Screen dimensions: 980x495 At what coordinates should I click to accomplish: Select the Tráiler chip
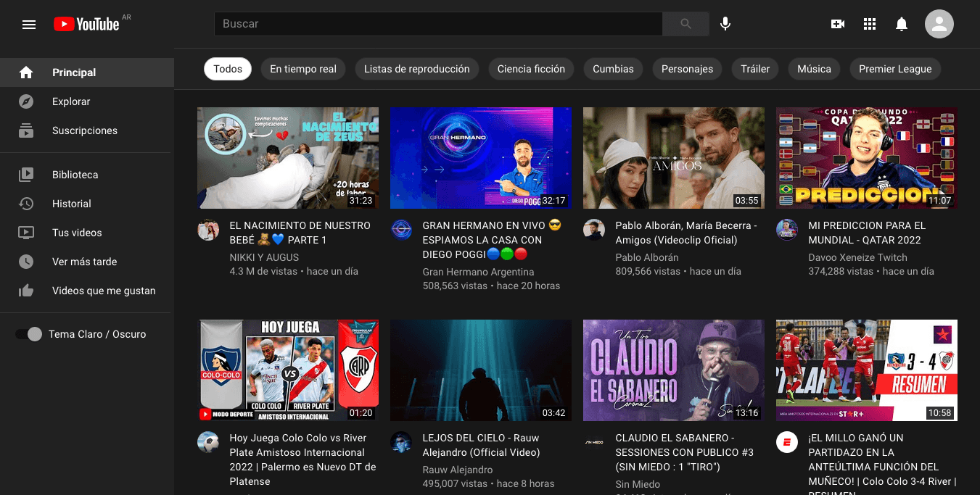coord(755,69)
